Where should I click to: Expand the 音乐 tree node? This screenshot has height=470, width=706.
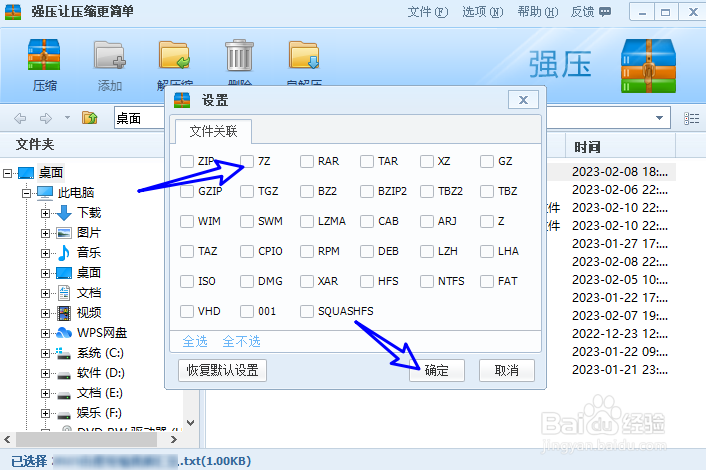(x=45, y=253)
